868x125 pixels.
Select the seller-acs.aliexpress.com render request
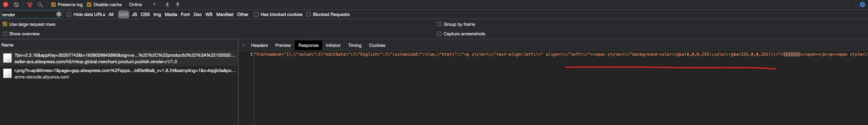pos(119,58)
